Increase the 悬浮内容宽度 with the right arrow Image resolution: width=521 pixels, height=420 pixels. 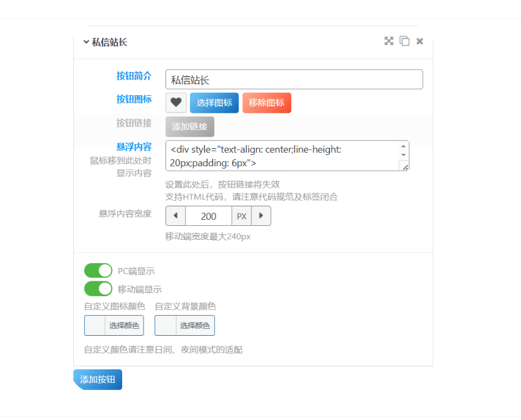pos(261,216)
